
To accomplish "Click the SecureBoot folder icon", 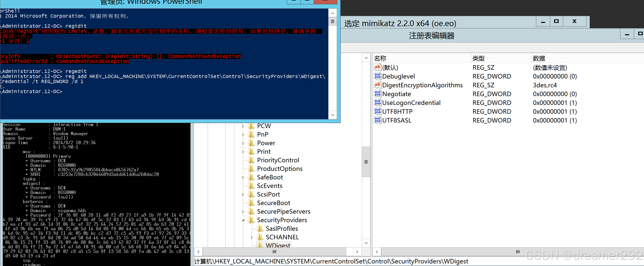I will (251, 203).
